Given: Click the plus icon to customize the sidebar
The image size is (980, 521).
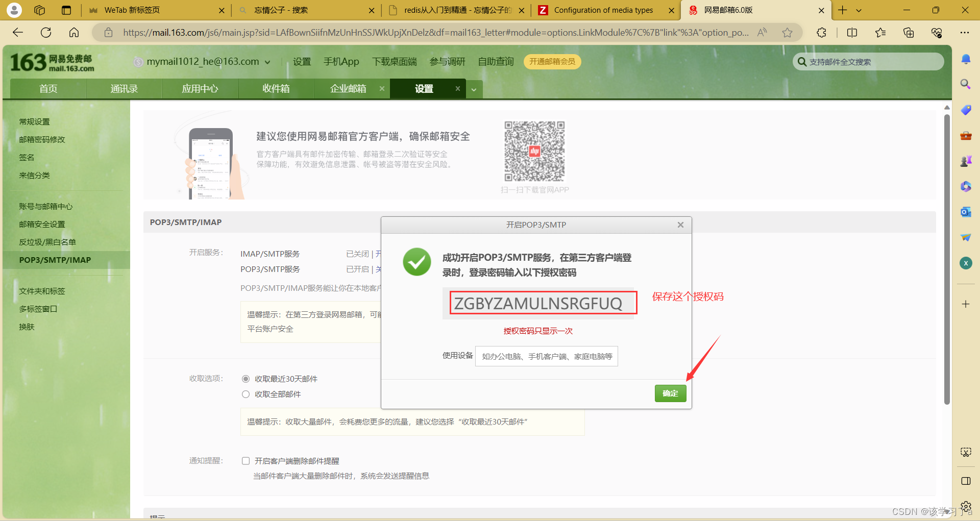Looking at the screenshot, I should [966, 304].
